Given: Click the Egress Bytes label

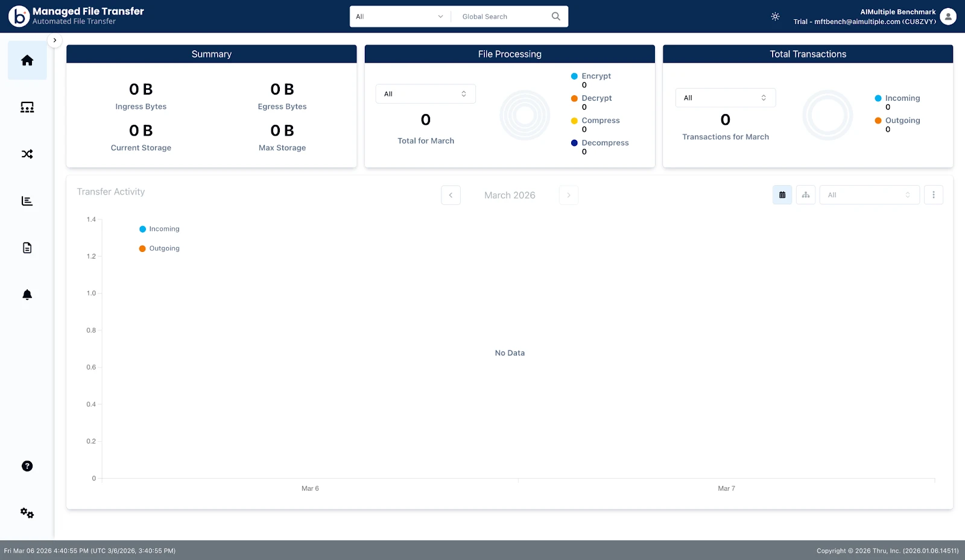Looking at the screenshot, I should tap(282, 107).
